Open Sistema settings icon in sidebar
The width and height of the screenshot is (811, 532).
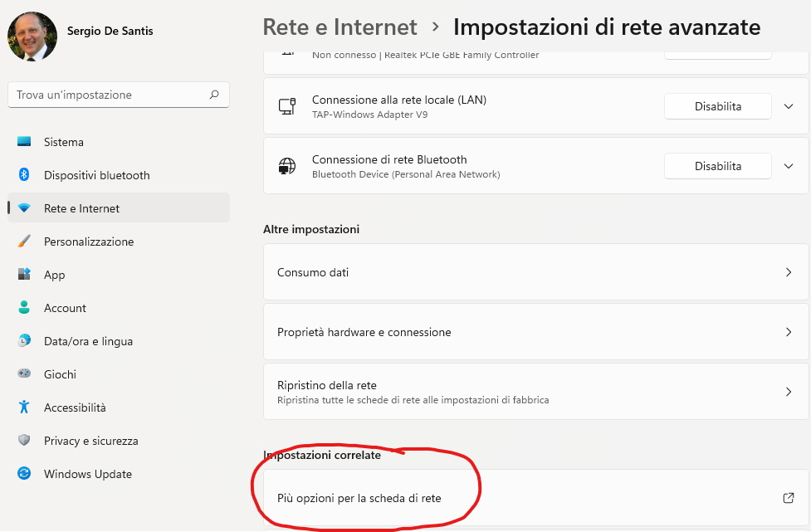click(24, 142)
